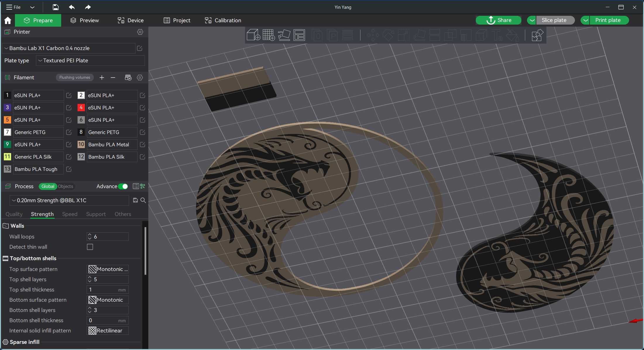The height and width of the screenshot is (350, 644).
Task: Collapse the Walls section header
Action: tap(17, 226)
